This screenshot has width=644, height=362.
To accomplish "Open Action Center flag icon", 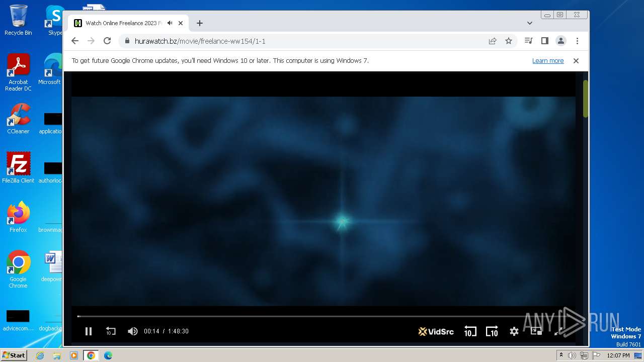I will [x=596, y=355].
